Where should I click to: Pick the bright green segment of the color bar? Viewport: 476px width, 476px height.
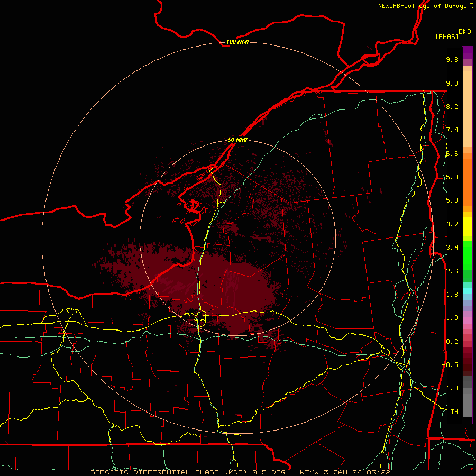click(467, 255)
